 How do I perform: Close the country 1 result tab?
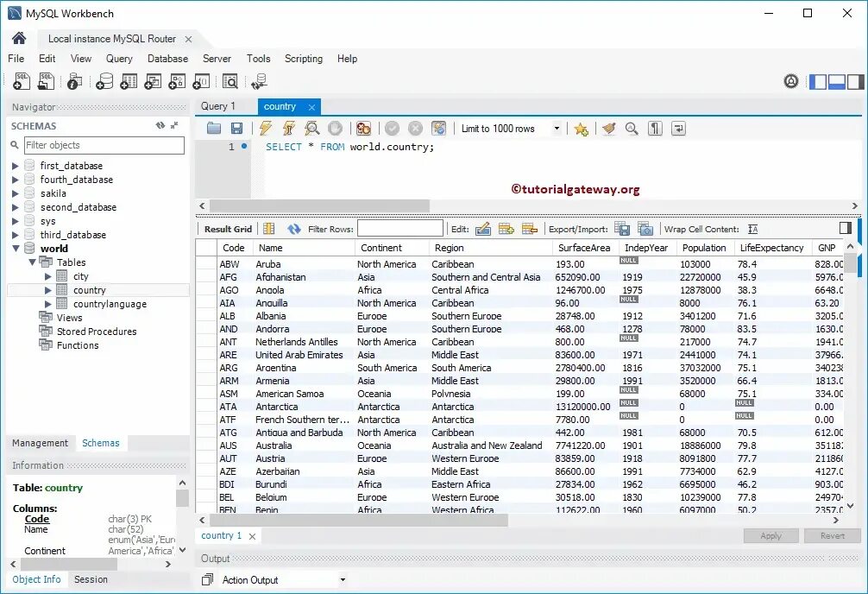(x=253, y=536)
